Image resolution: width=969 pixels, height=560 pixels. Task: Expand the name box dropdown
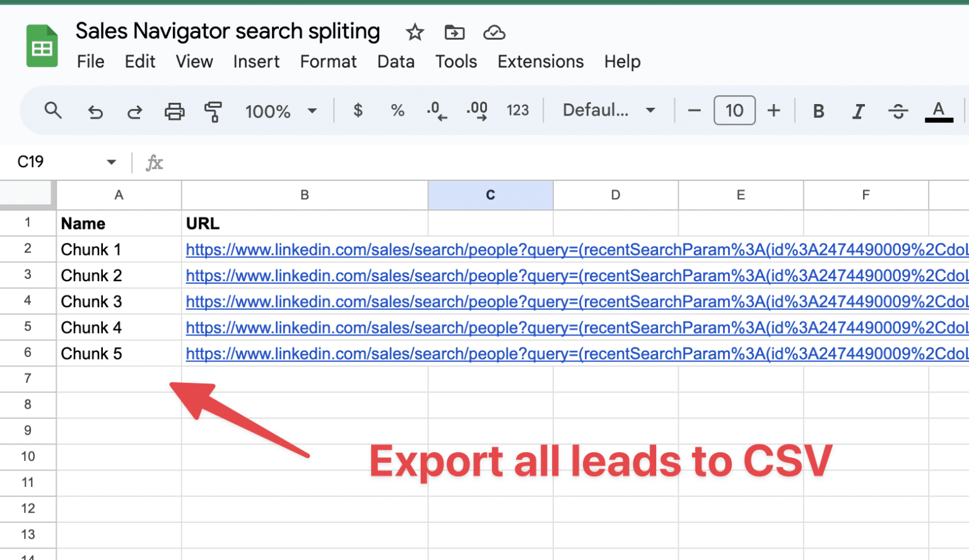pyautogui.click(x=111, y=162)
